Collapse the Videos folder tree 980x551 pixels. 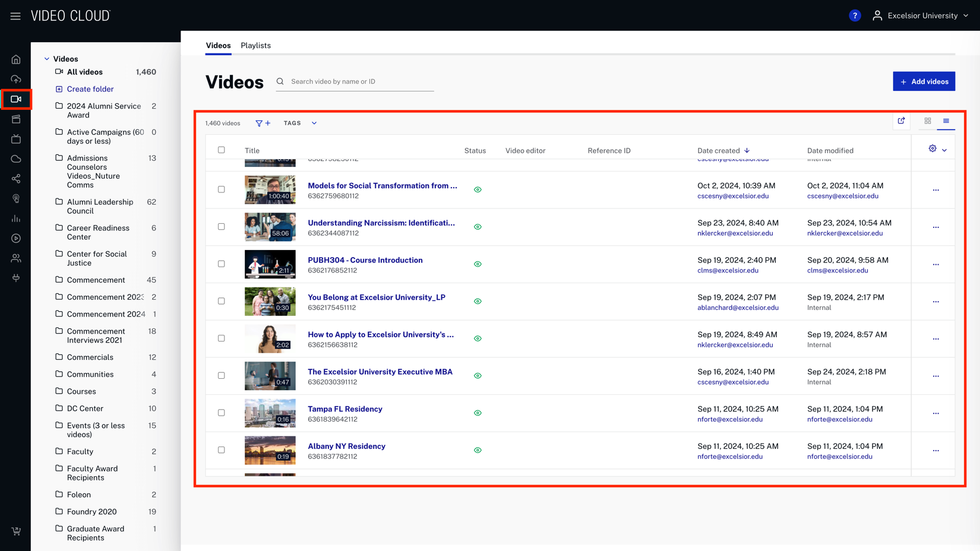(x=47, y=59)
